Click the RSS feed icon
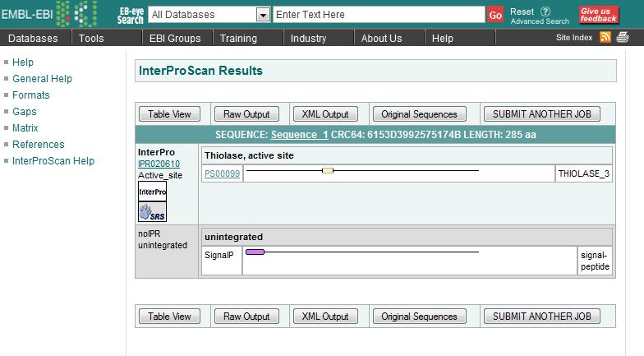Image resolution: width=644 pixels, height=356 pixels. click(x=605, y=37)
